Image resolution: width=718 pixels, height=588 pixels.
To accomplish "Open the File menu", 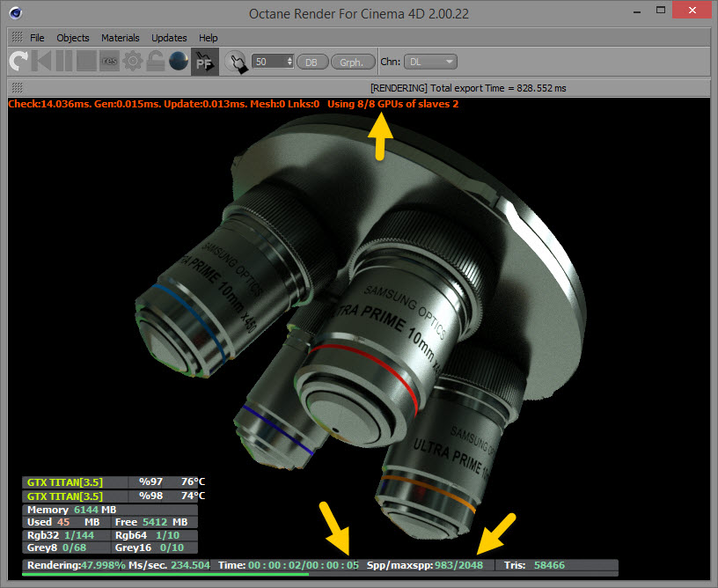I will click(x=37, y=38).
